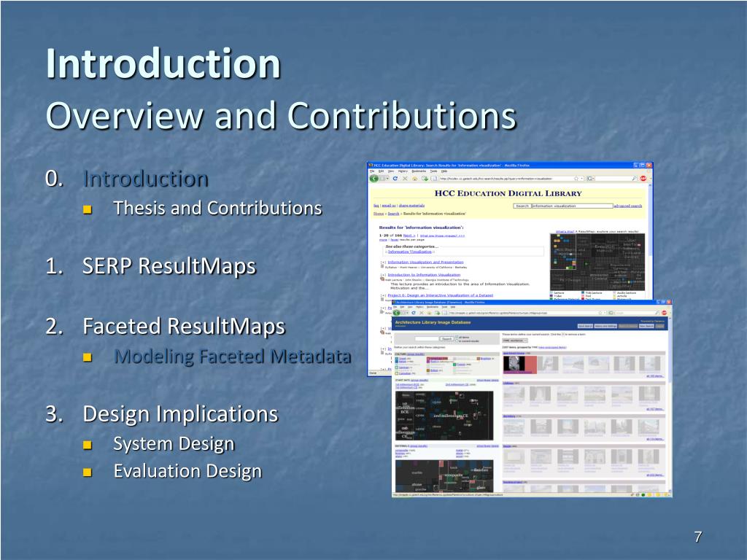Open Tools menu in HCC Library browser
The height and width of the screenshot is (560, 747).
click(x=433, y=171)
